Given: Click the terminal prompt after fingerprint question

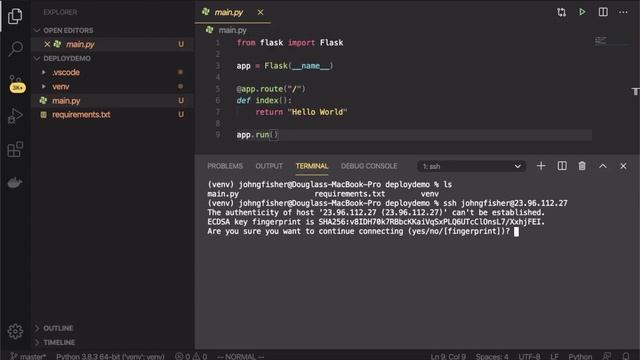Looking at the screenshot, I should point(516,231).
